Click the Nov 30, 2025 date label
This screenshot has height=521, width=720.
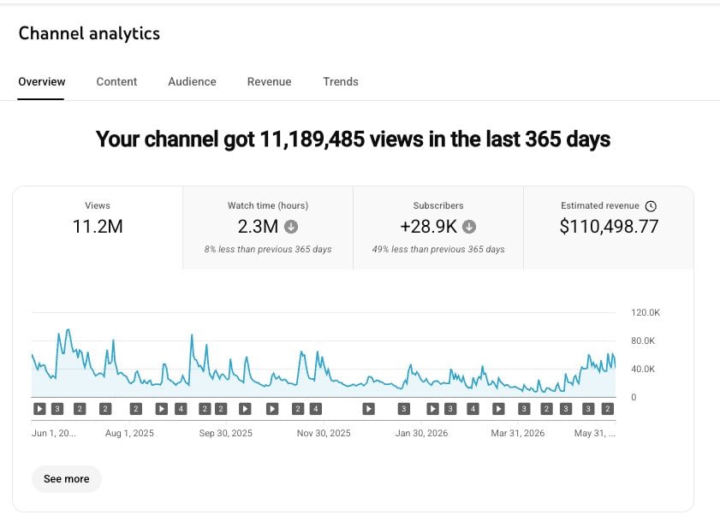pyautogui.click(x=324, y=433)
